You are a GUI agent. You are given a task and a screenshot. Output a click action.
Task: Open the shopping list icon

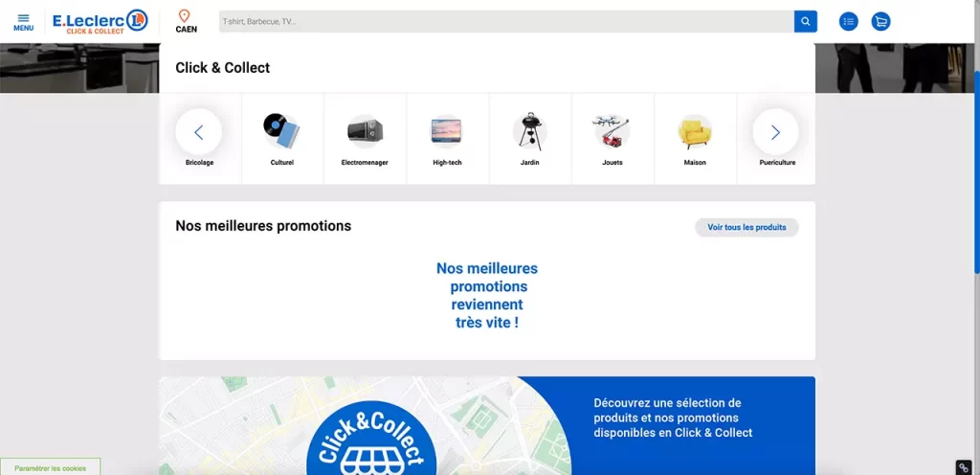tap(848, 22)
